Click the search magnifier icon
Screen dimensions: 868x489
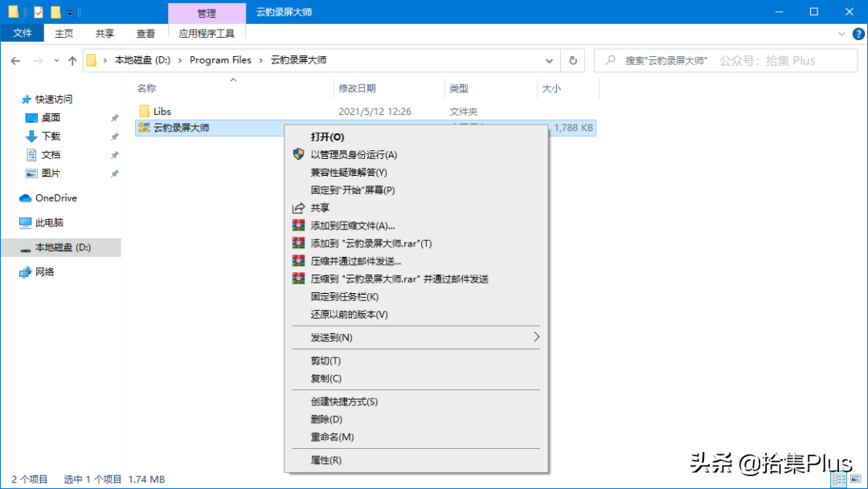[610, 59]
